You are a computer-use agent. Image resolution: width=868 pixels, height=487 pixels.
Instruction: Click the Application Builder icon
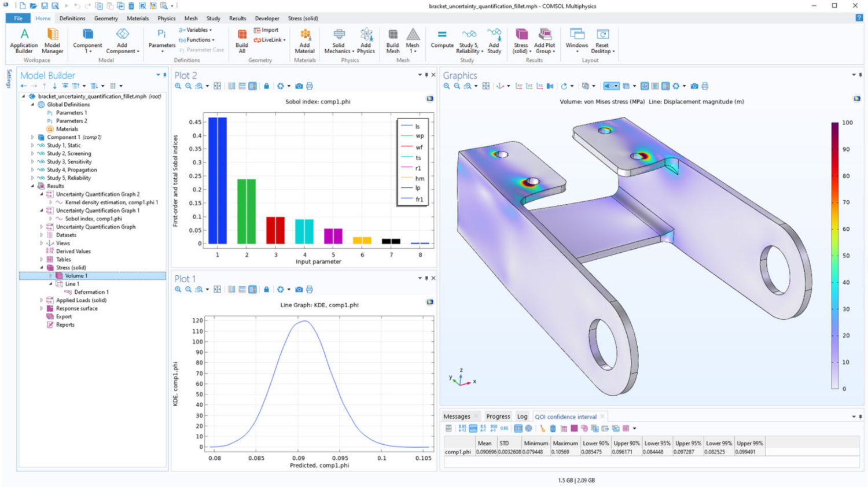pos(23,40)
